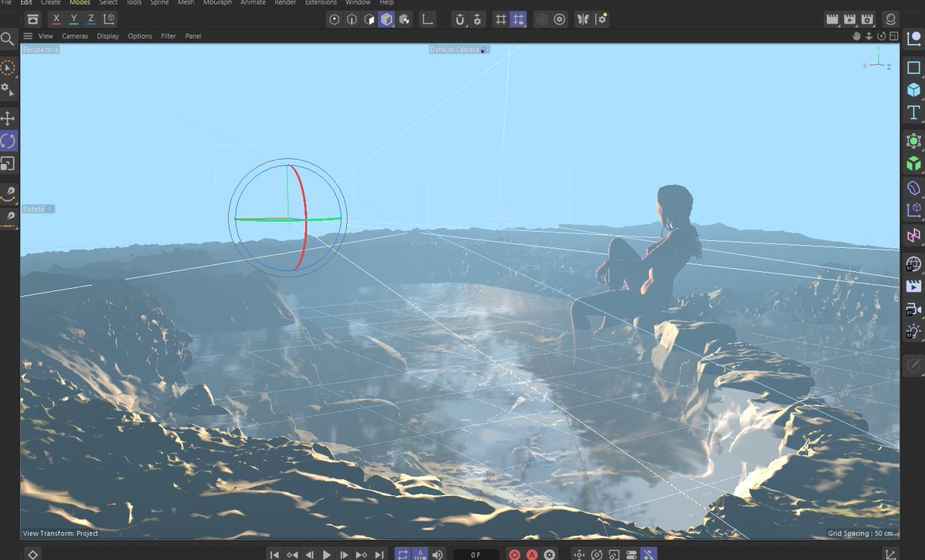Open the viewport hamburger menu

coord(28,36)
